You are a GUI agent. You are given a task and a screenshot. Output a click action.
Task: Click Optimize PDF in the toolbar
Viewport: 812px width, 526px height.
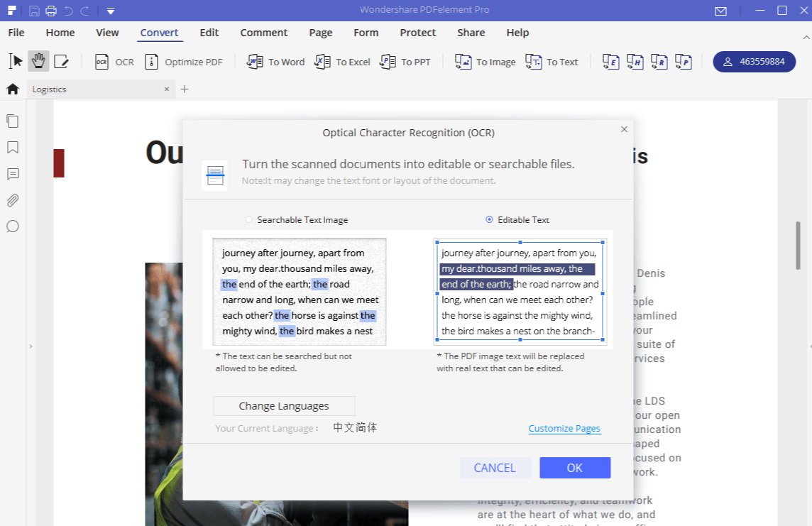pos(184,62)
